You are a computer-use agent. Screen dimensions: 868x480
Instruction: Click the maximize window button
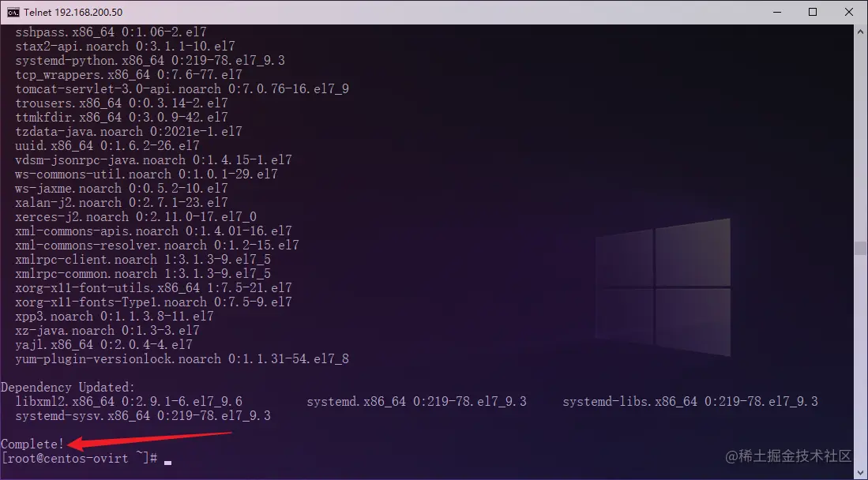tap(813, 12)
